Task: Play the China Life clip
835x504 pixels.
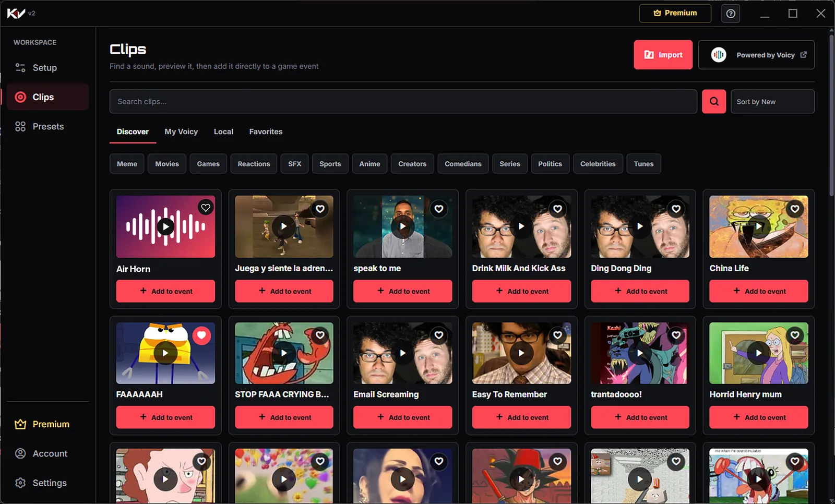Action: pos(758,226)
